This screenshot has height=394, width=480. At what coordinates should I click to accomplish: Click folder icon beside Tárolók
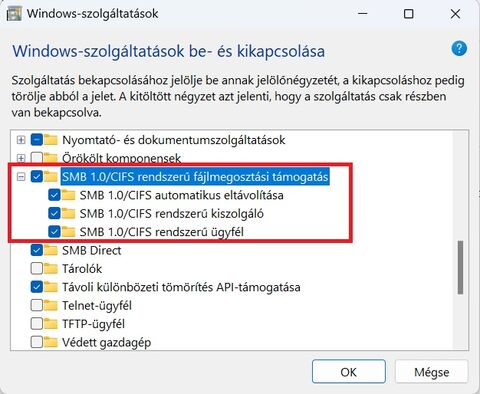(x=51, y=268)
